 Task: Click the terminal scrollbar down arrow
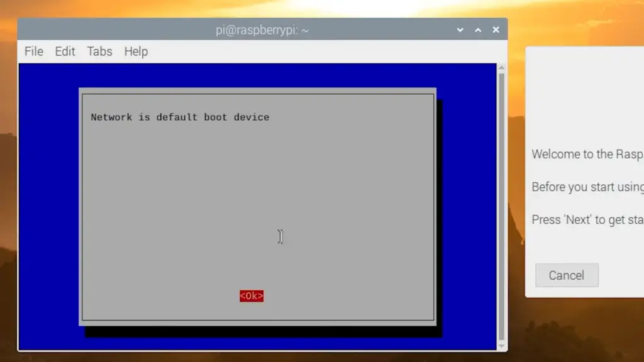point(501,346)
